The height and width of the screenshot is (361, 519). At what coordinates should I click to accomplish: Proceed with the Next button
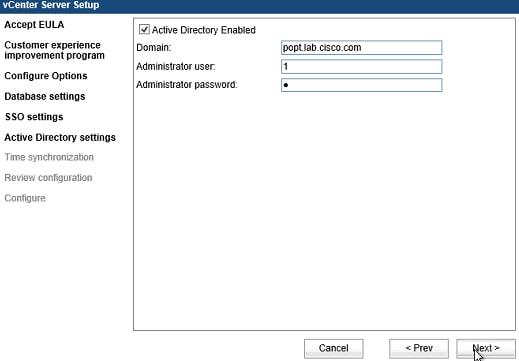point(486,348)
